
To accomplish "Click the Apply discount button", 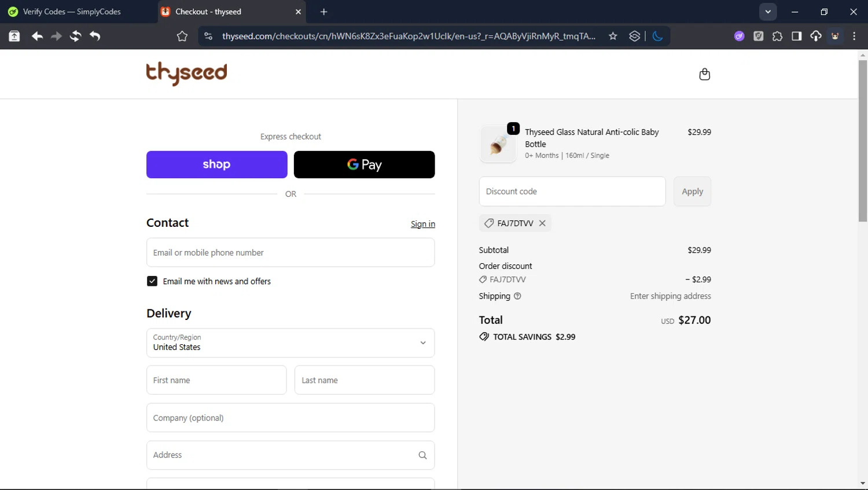I will pyautogui.click(x=692, y=191).
